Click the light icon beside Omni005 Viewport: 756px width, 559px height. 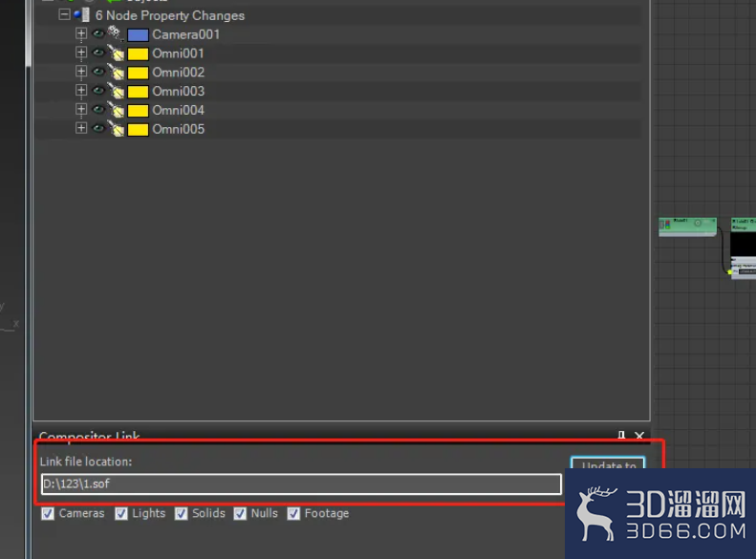116,128
